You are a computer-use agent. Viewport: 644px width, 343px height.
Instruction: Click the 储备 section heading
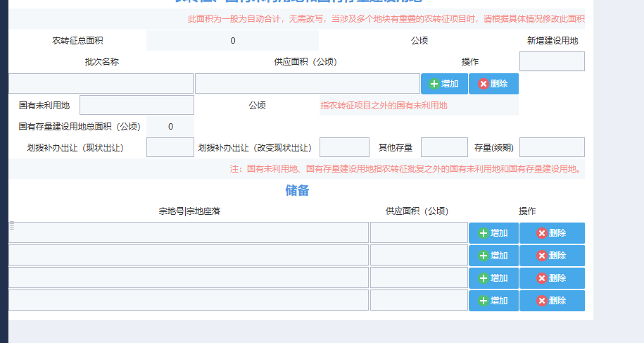click(x=297, y=190)
